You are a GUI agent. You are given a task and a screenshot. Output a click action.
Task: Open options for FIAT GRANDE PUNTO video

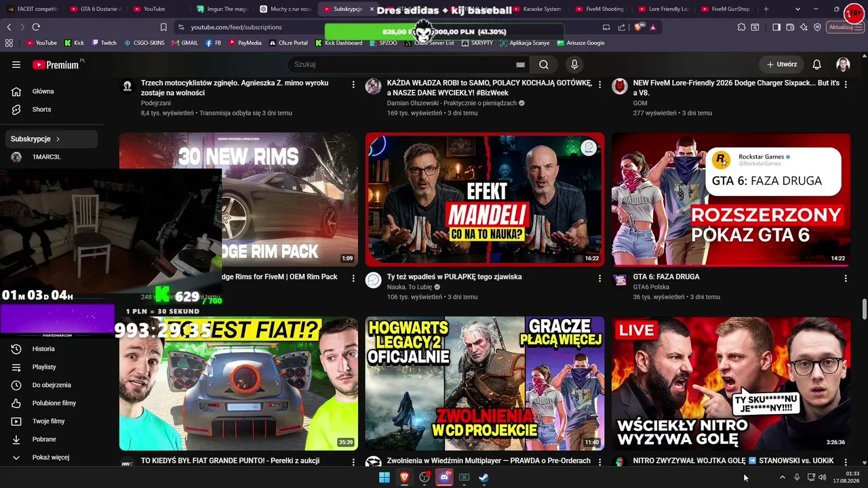pos(353,462)
